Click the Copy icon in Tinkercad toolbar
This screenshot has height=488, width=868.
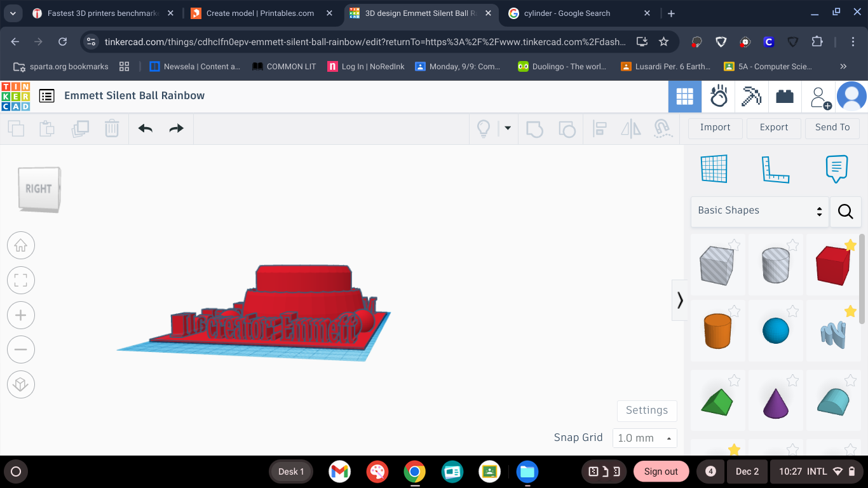point(16,128)
